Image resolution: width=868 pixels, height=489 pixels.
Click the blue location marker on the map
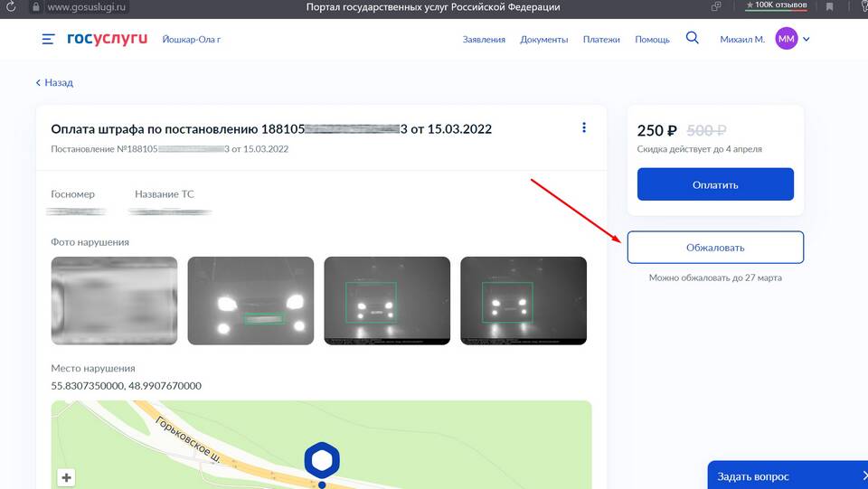tap(321, 462)
